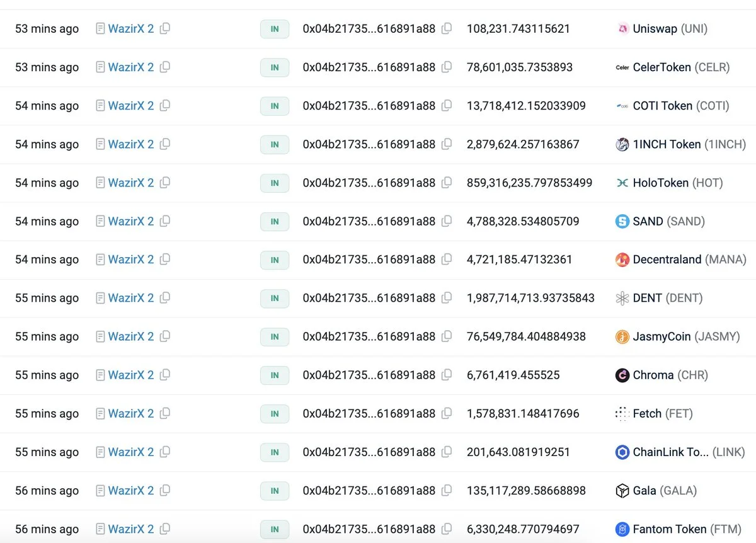Click the IN badge in HoloToken row

click(275, 183)
